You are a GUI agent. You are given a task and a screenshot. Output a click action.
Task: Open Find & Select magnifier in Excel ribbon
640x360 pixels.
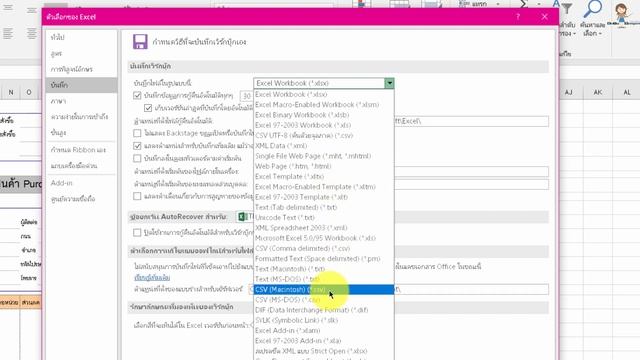point(593,8)
